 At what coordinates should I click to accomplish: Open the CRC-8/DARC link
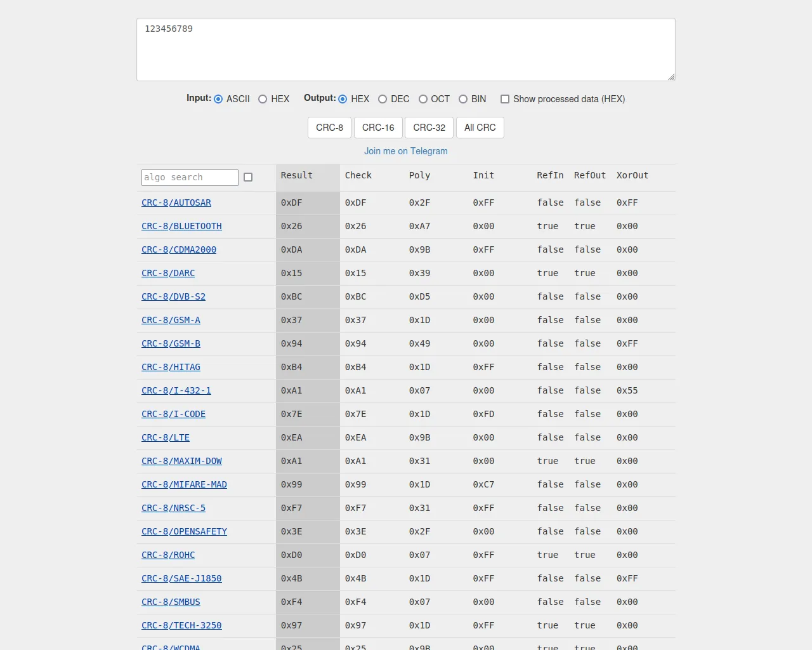pyautogui.click(x=168, y=273)
